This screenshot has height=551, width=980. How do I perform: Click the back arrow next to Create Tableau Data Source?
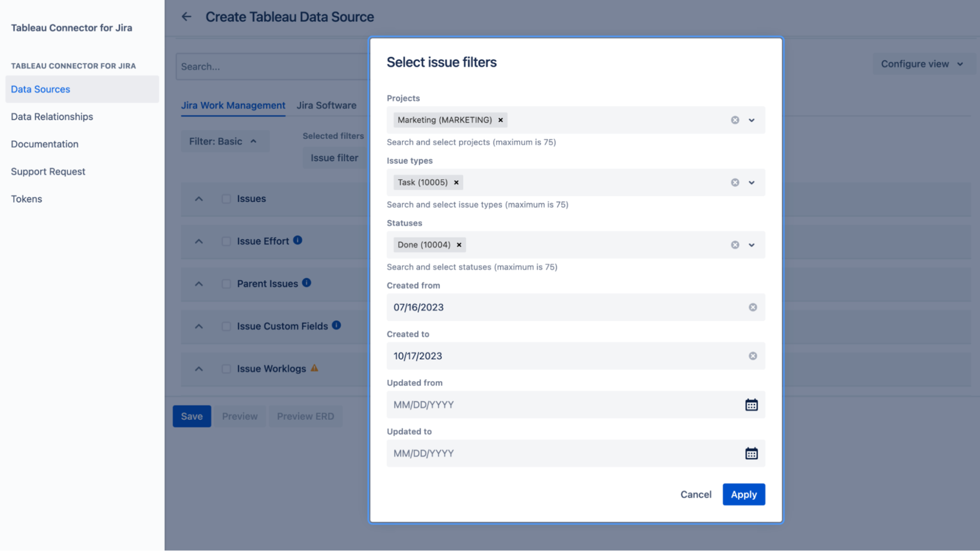tap(186, 16)
